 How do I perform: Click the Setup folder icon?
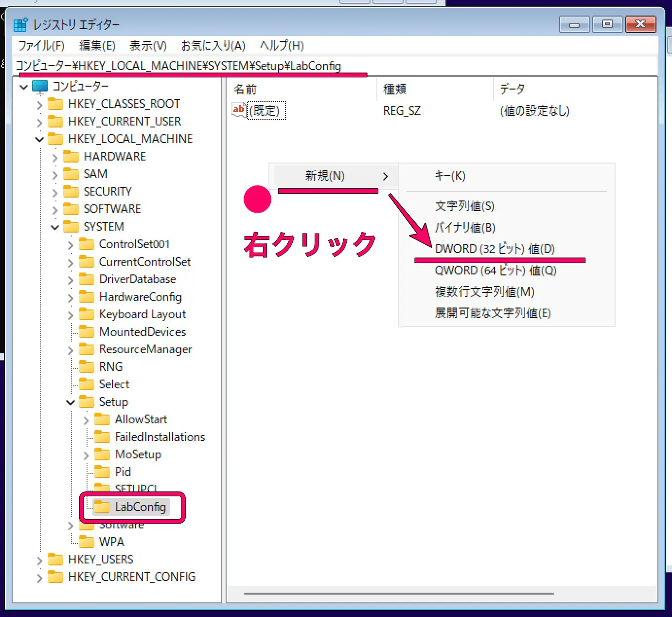pos(87,401)
